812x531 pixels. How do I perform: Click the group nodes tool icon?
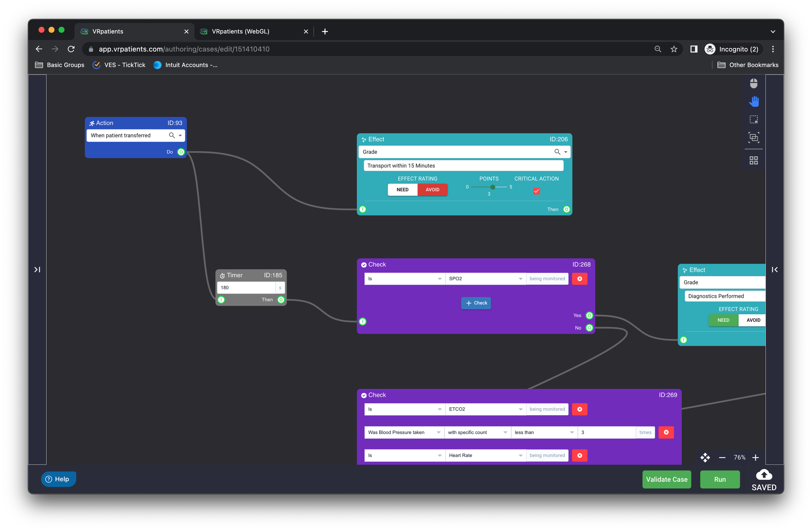(x=753, y=137)
